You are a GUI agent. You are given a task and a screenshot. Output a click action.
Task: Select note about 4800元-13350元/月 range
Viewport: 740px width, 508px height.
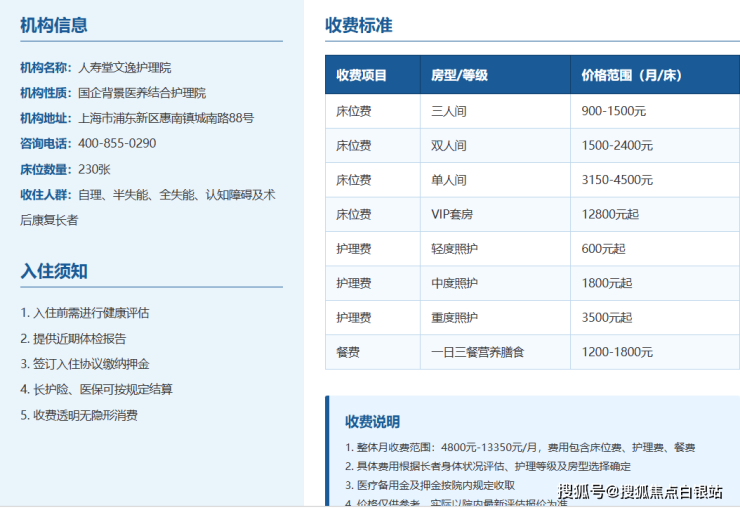(520, 448)
